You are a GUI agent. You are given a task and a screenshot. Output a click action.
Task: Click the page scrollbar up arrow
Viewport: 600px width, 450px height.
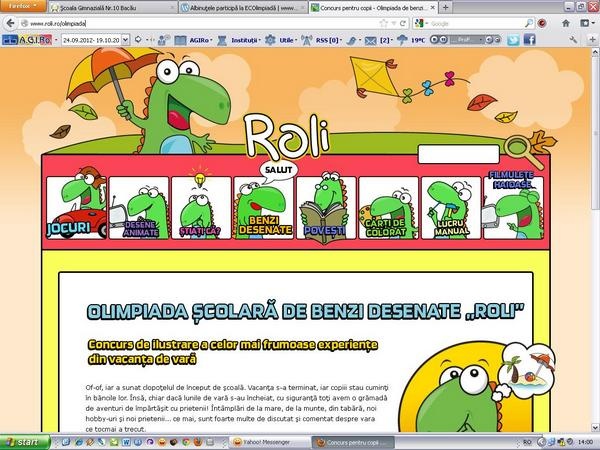click(x=595, y=52)
